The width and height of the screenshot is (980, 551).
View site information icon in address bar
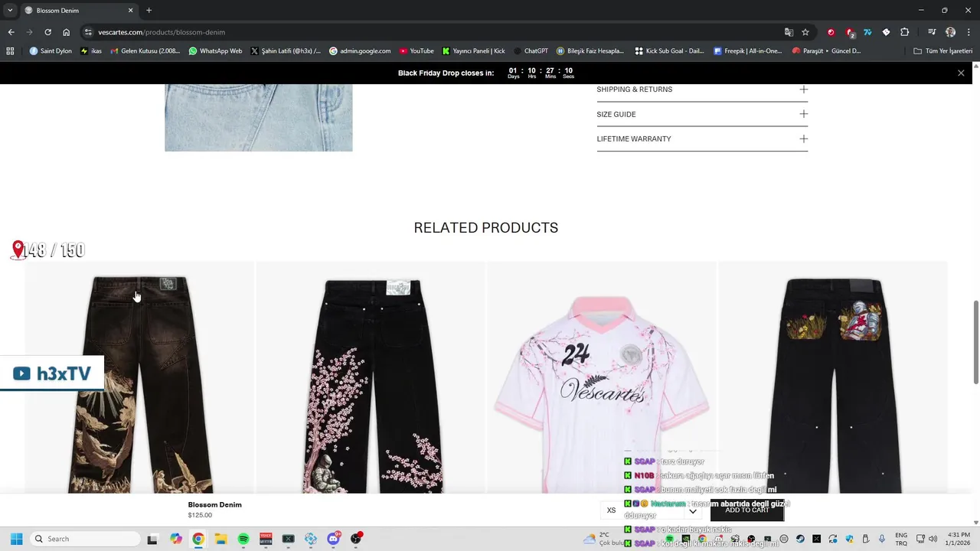(88, 32)
